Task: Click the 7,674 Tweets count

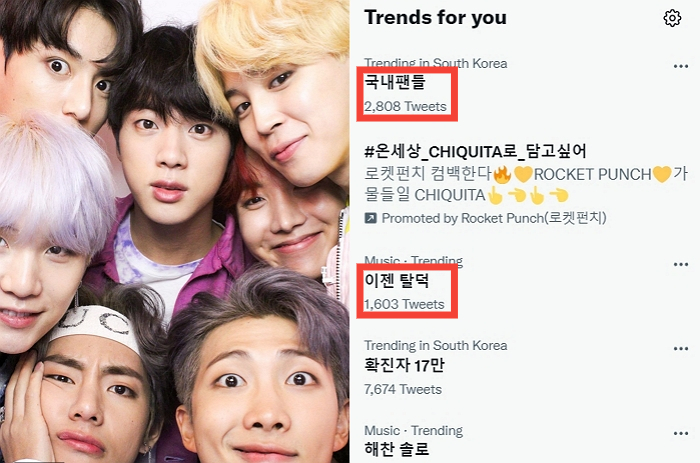Action: (x=403, y=389)
